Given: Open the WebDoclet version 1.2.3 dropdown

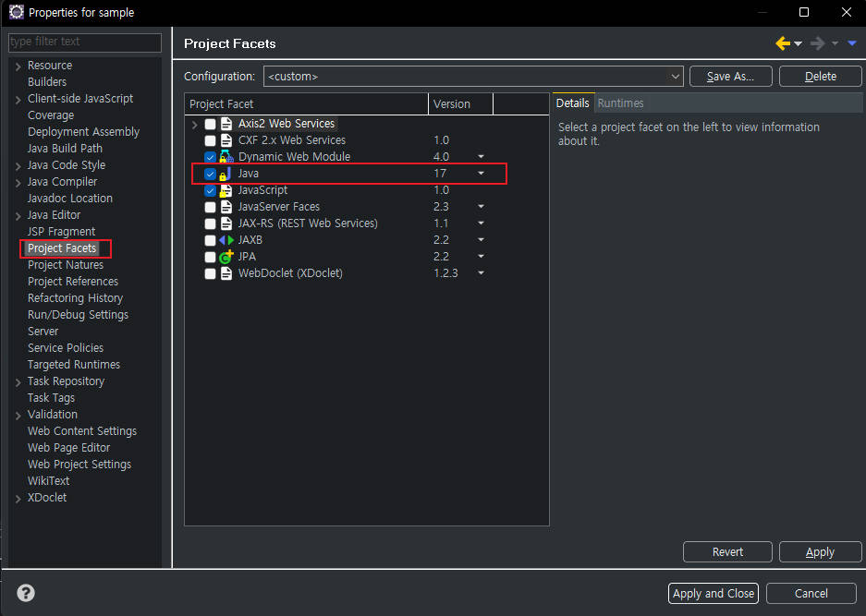Looking at the screenshot, I should click(481, 272).
